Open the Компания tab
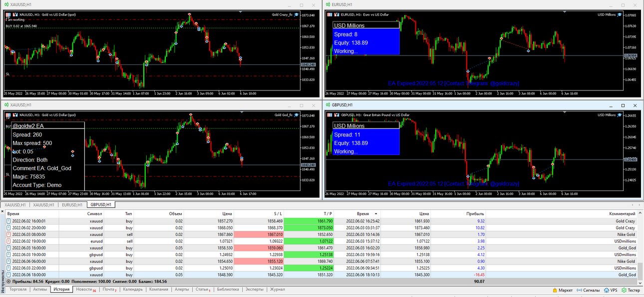644x297 pixels. point(159,289)
